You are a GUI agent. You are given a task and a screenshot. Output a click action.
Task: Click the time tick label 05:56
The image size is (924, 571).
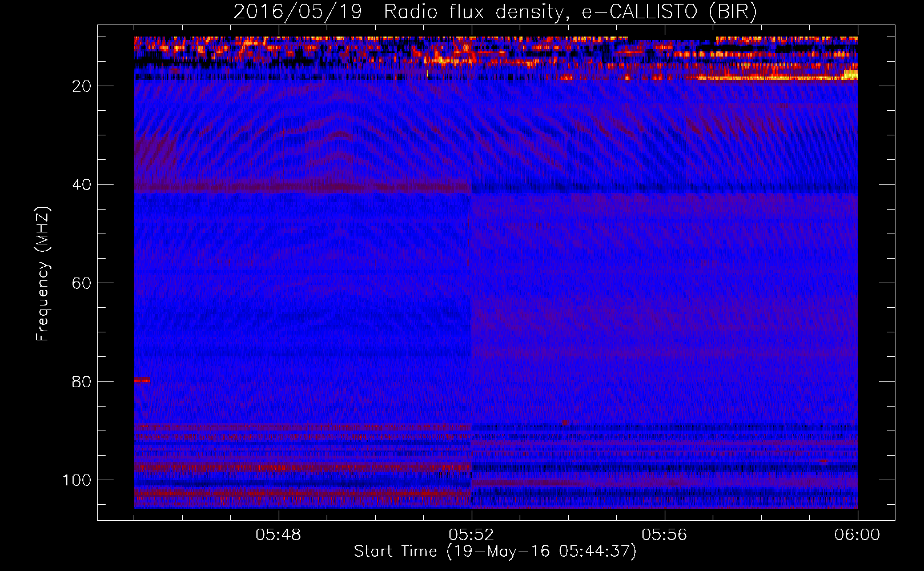point(665,535)
